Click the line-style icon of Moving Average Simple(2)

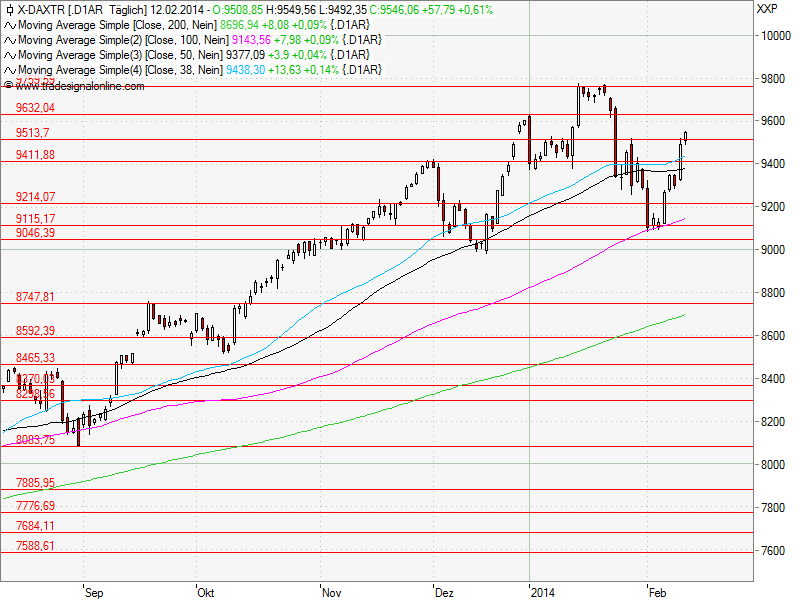(x=9, y=41)
